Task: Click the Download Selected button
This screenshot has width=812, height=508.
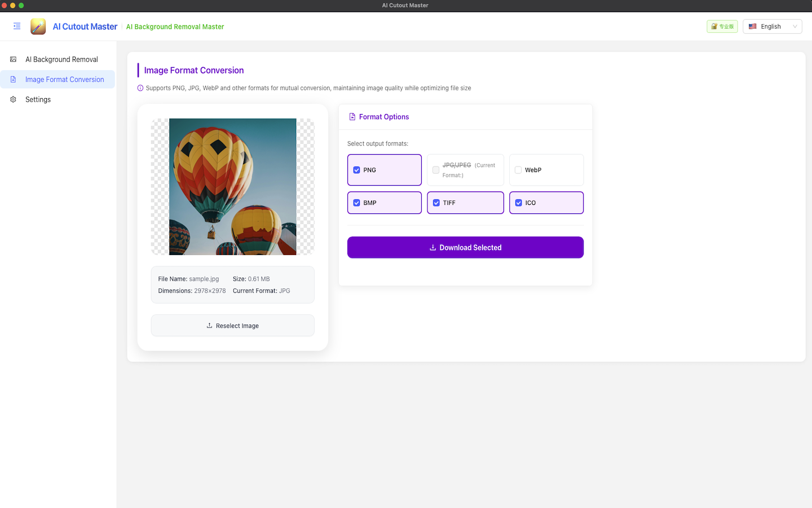Action: (x=465, y=247)
